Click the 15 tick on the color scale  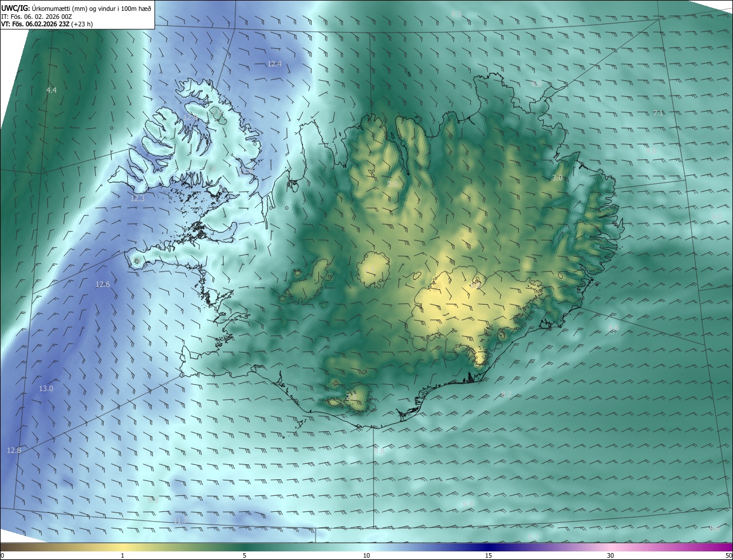488,555
